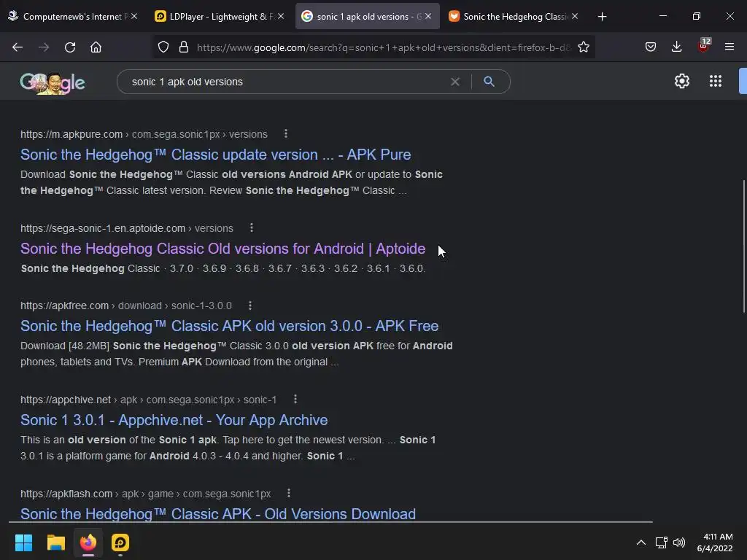Close Sonic the Hedgehog Classic tab
Screen dimensions: 747x560
click(x=575, y=16)
